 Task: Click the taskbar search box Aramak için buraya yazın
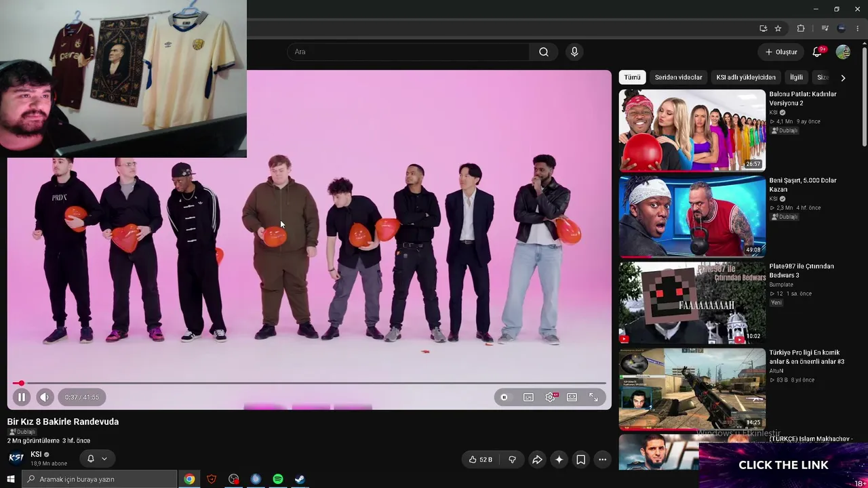click(99, 479)
